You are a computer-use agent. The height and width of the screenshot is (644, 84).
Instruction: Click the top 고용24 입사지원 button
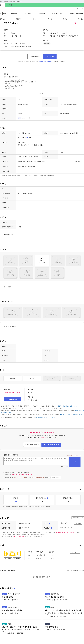tap(50, 57)
